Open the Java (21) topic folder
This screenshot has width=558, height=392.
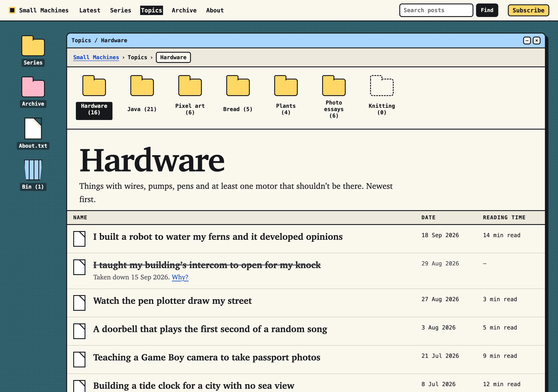pos(142,94)
